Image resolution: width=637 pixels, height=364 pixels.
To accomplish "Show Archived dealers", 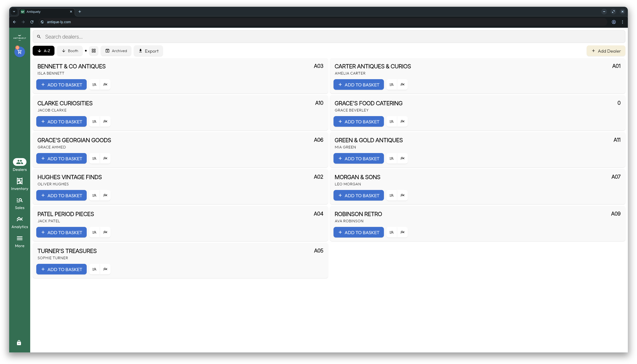I will coord(116,51).
